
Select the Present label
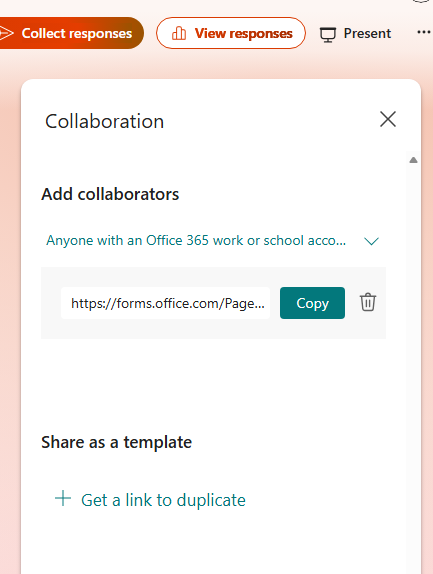(x=367, y=33)
